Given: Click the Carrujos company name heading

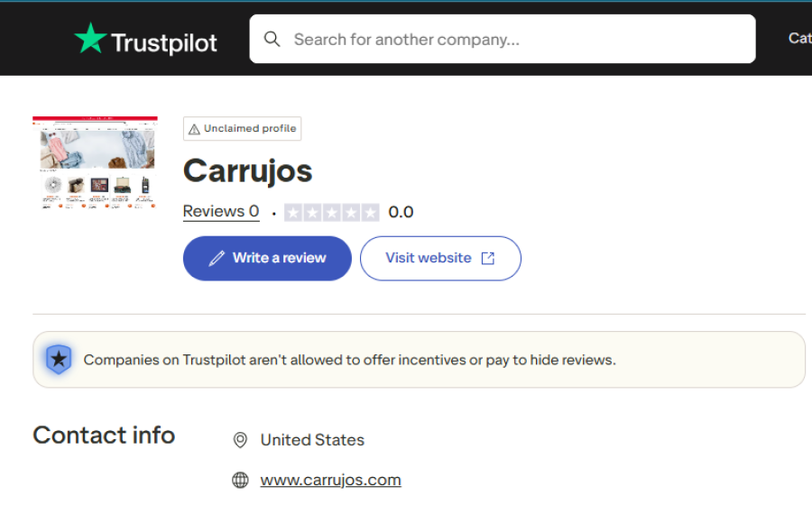Looking at the screenshot, I should [247, 171].
